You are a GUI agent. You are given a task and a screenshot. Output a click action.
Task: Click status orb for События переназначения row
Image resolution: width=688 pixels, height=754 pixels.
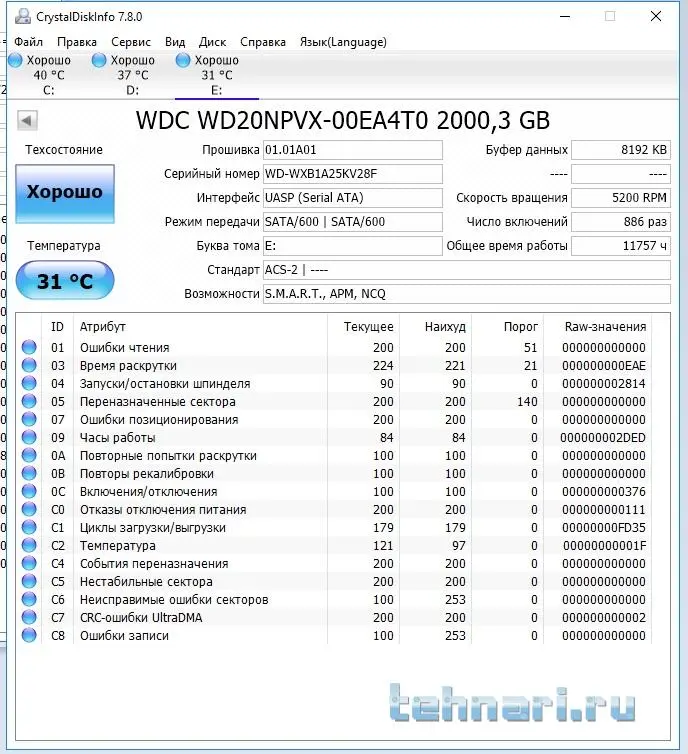(29, 563)
